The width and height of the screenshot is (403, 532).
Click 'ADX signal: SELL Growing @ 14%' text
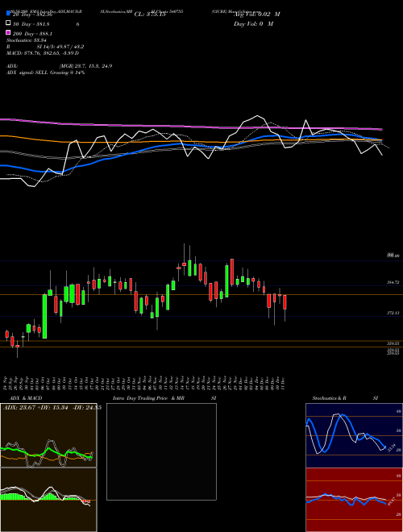coord(45,73)
